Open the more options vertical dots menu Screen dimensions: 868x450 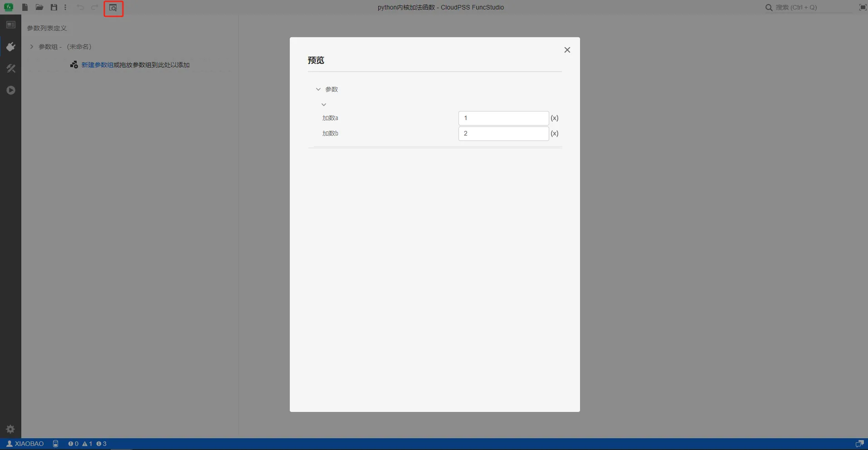click(65, 7)
